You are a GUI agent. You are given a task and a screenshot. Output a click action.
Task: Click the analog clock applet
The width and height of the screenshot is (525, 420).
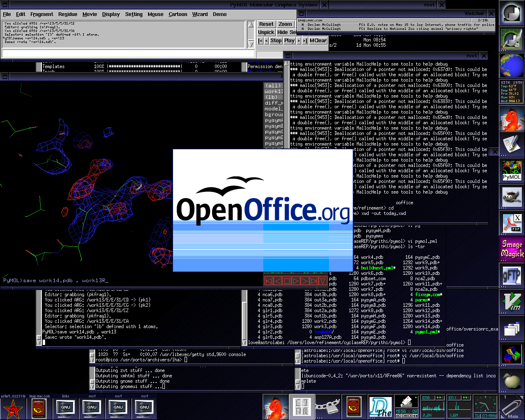coord(486,407)
